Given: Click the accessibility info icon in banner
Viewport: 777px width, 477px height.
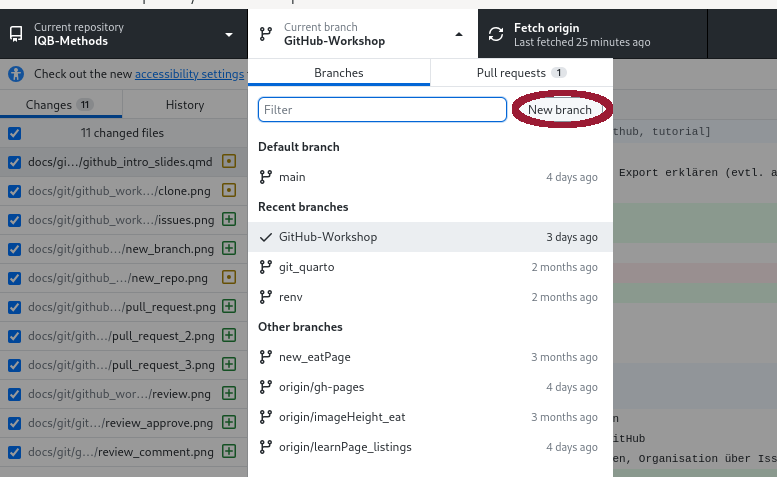Looking at the screenshot, I should pos(17,74).
